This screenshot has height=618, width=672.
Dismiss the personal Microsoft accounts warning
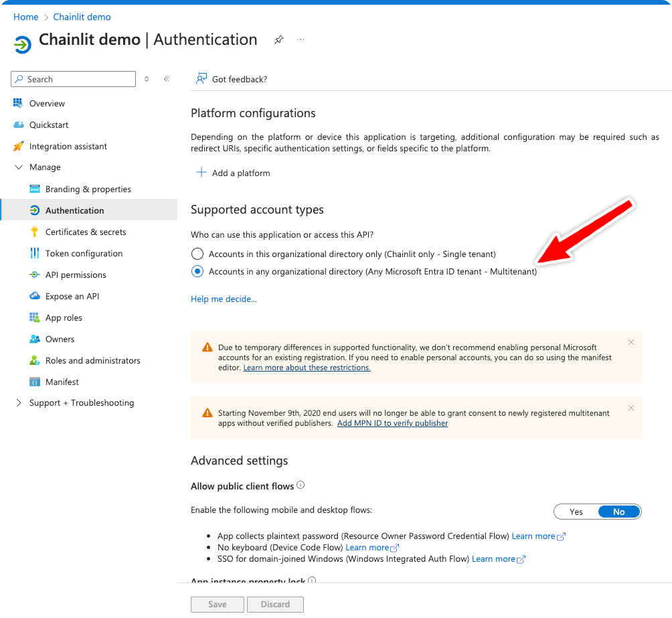[631, 342]
